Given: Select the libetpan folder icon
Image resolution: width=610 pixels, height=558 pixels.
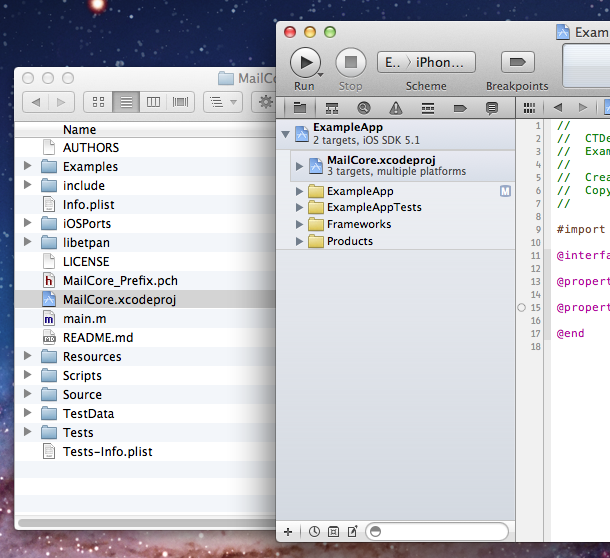Looking at the screenshot, I should (49, 242).
